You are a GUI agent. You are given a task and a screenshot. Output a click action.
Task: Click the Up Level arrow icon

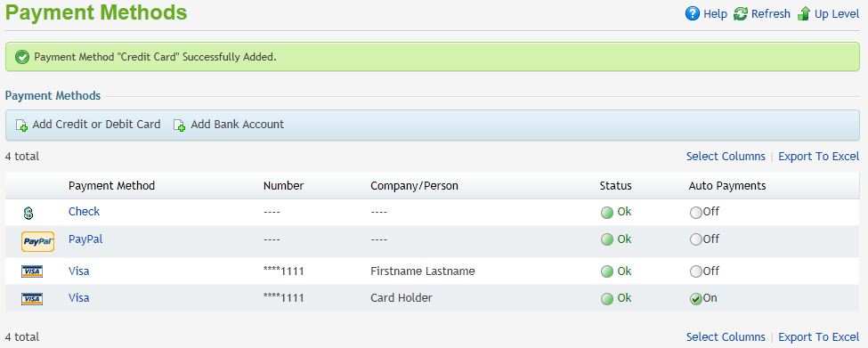click(804, 14)
